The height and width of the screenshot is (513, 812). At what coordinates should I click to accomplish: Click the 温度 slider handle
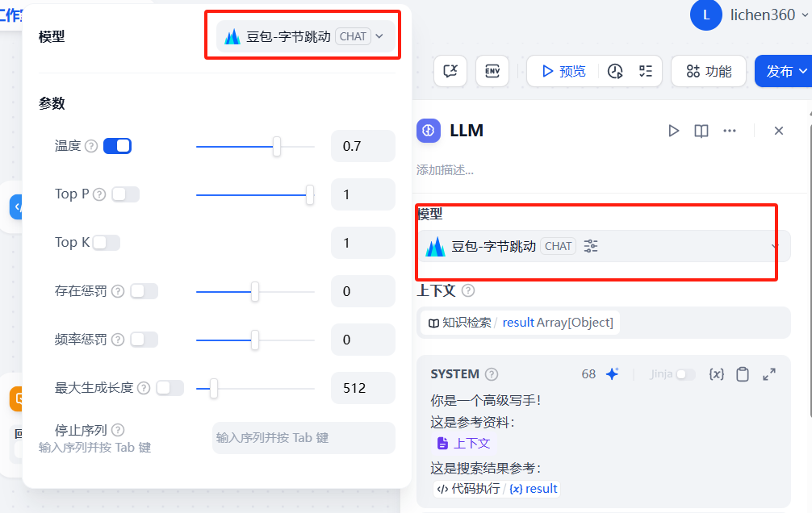(277, 147)
